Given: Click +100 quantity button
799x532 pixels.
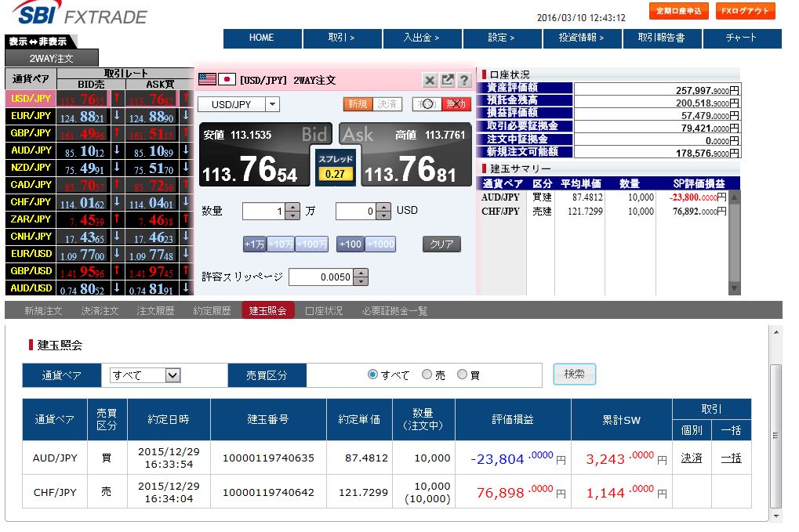Looking at the screenshot, I should click(350, 244).
